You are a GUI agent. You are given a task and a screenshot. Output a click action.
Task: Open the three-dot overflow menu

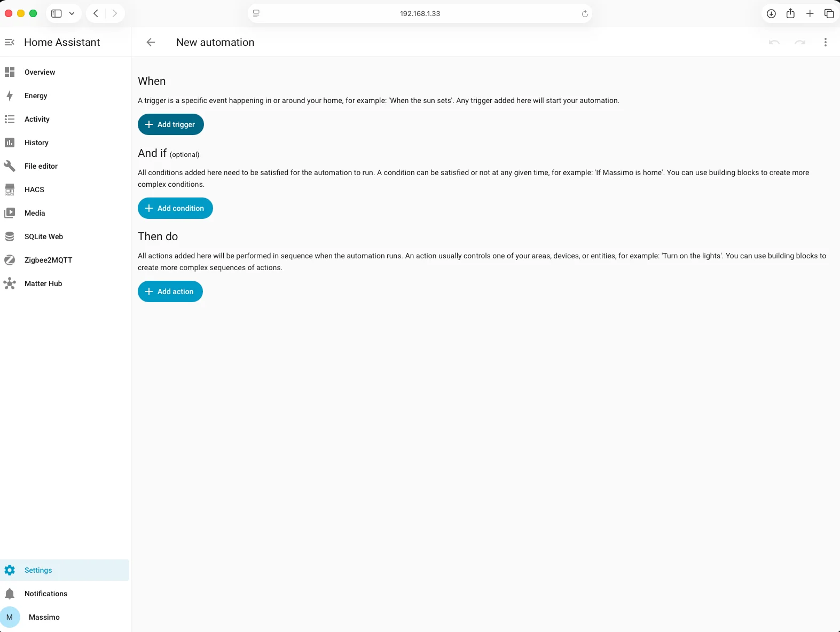pyautogui.click(x=826, y=42)
